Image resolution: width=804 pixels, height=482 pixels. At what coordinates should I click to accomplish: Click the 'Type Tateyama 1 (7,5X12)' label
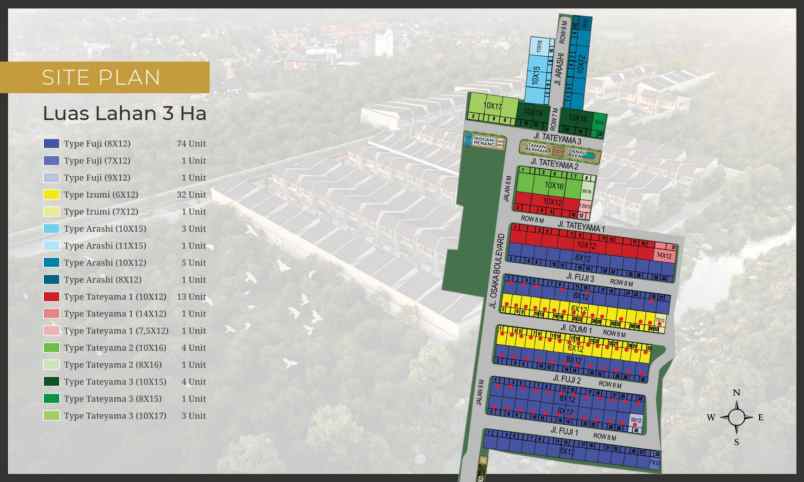click(116, 330)
